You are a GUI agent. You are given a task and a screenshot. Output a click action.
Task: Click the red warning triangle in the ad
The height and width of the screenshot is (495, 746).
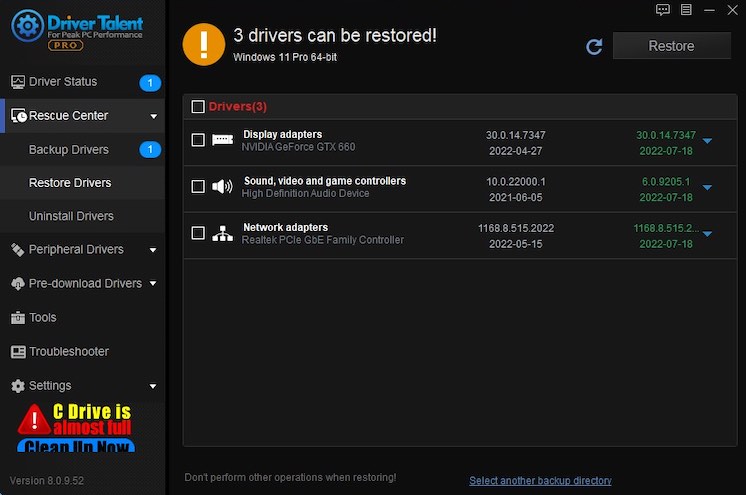tap(34, 420)
